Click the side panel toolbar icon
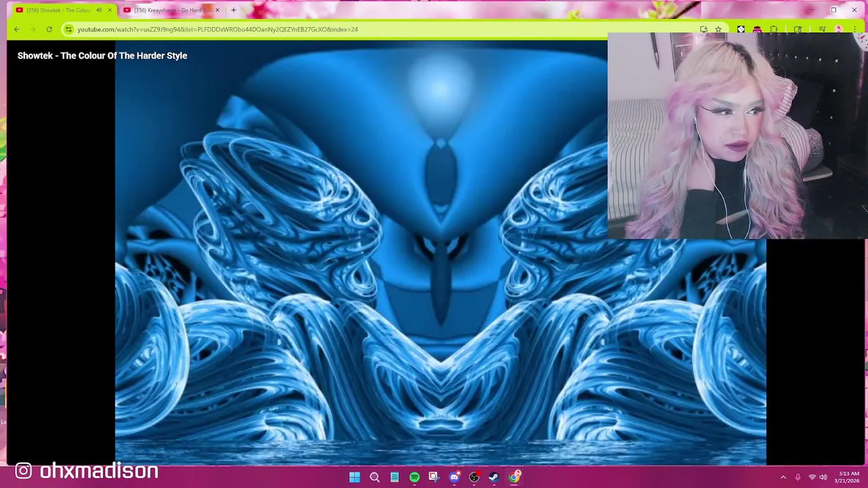Viewport: 868px width, 488px height. (797, 29)
